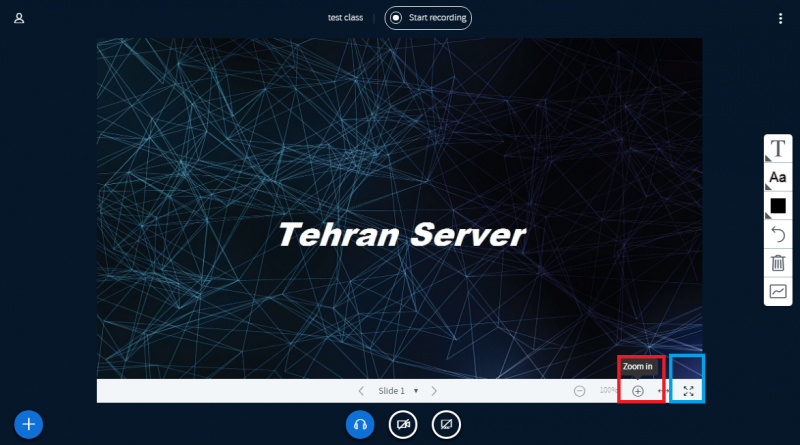The height and width of the screenshot is (445, 800).
Task: Click the Zoom out minus icon
Action: pos(580,391)
